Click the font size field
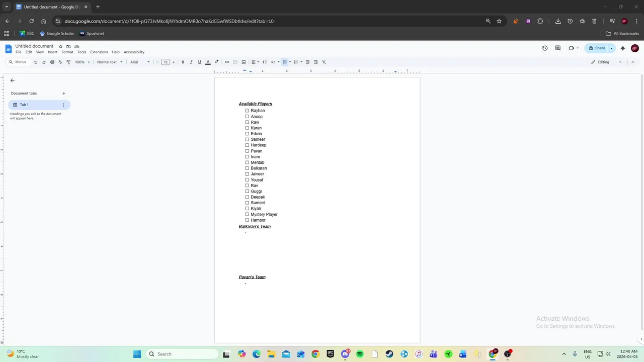 166,62
